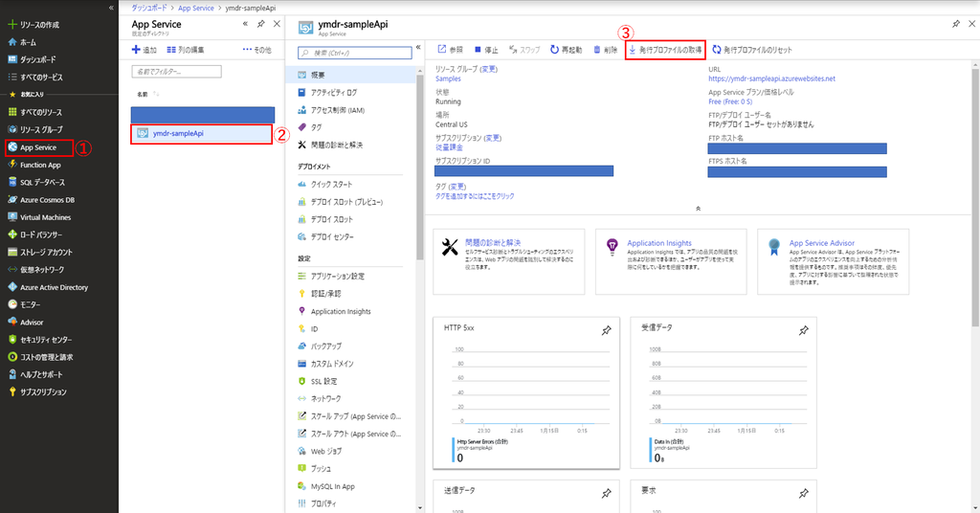Pin the 受信データ chart
980x513 pixels.
pos(804,330)
